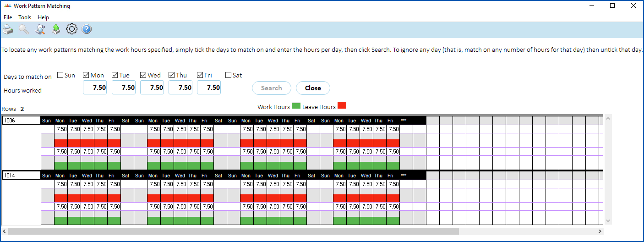Open help via the blue question mark icon
The width and height of the screenshot is (644, 242).
coord(87,29)
